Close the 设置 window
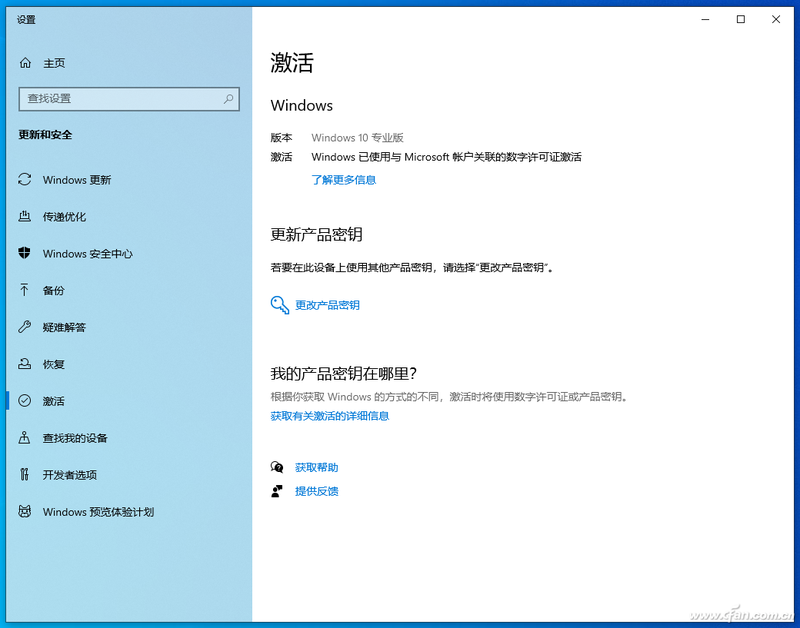800x628 pixels. click(x=776, y=19)
